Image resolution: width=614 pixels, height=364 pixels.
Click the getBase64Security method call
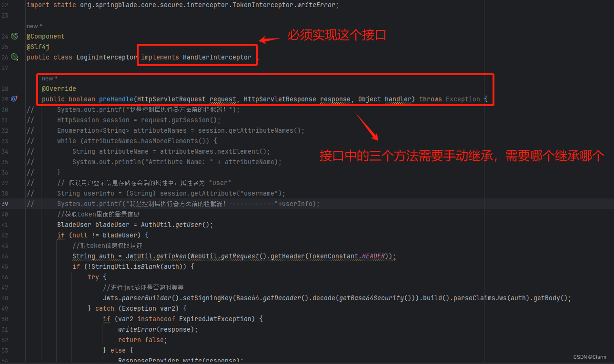click(x=372, y=298)
